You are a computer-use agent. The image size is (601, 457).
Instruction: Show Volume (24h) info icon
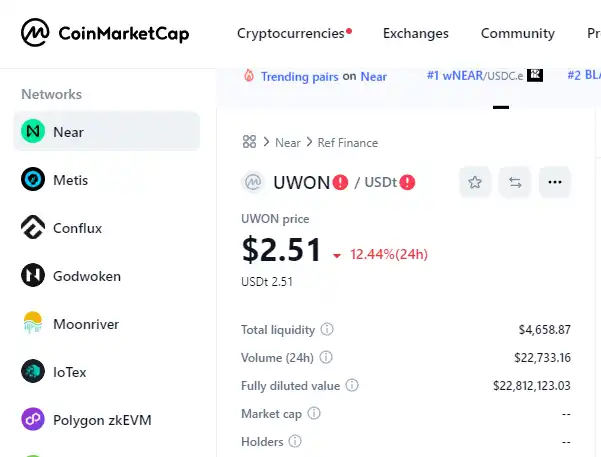[326, 357]
